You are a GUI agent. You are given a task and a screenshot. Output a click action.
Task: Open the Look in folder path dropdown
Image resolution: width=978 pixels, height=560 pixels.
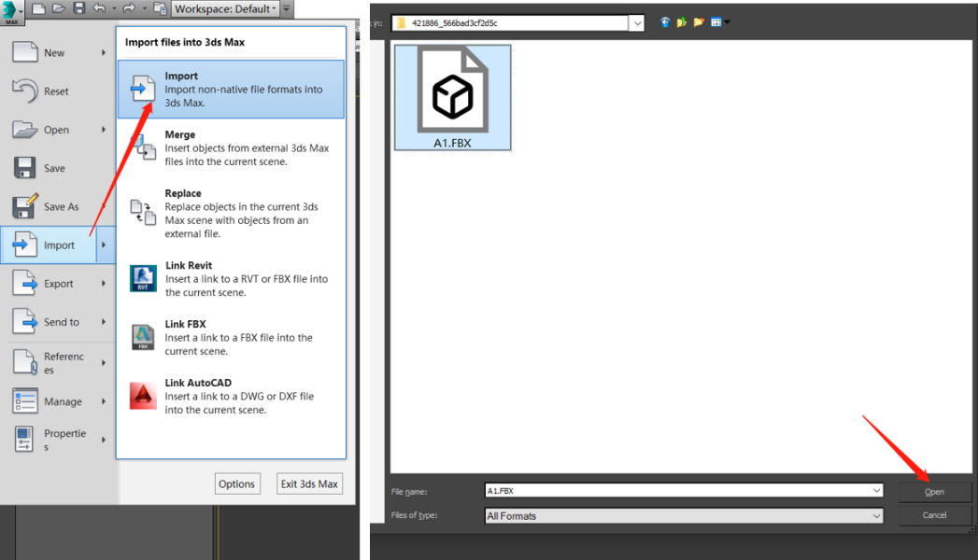pos(637,23)
